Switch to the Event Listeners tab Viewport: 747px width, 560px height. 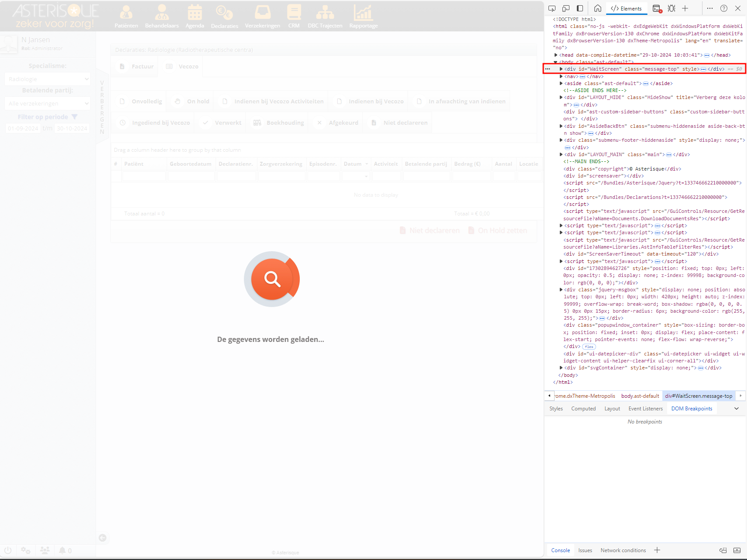[x=645, y=409]
